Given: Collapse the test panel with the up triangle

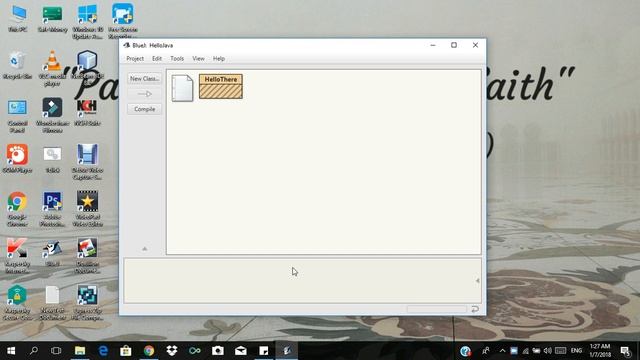Looking at the screenshot, I should (x=144, y=249).
